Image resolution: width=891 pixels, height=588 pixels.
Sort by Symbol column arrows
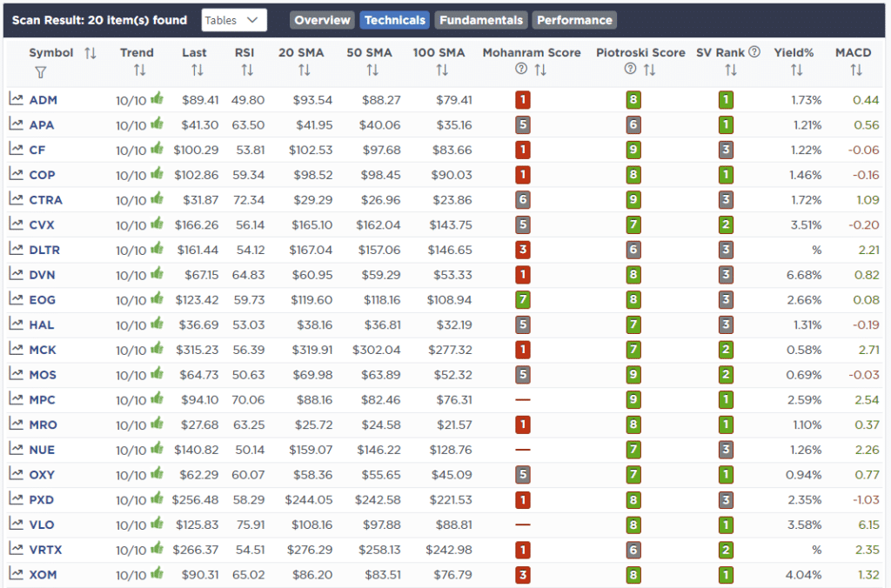(90, 53)
